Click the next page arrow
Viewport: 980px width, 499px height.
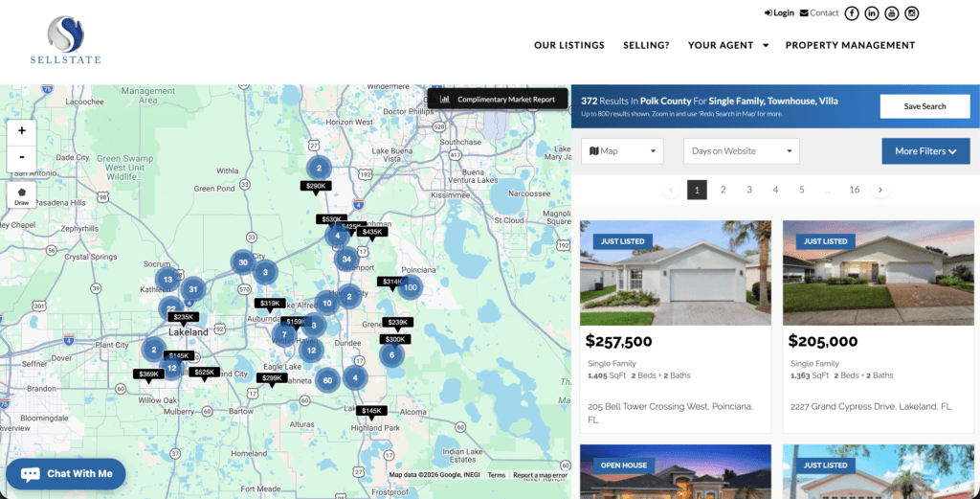point(880,190)
